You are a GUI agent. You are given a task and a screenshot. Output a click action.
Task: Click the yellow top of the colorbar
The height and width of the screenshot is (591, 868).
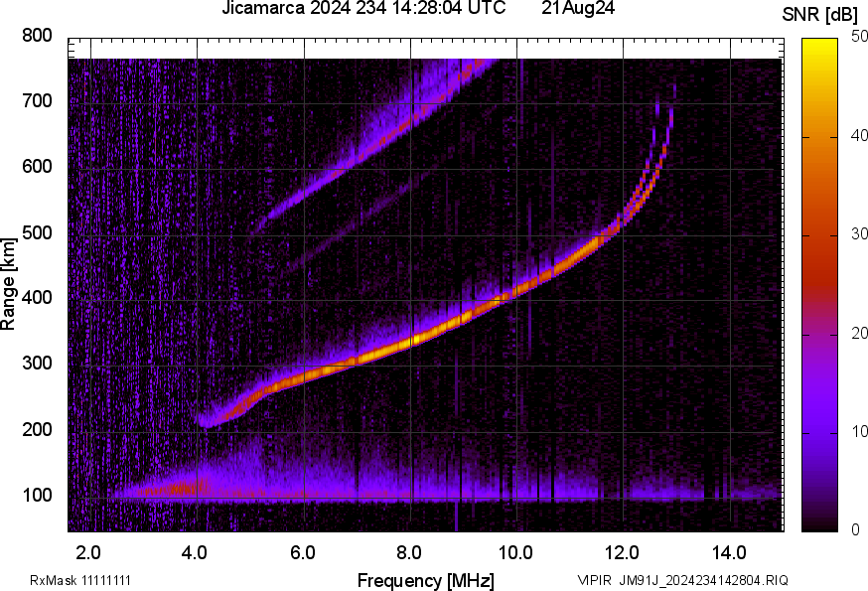[x=820, y=50]
